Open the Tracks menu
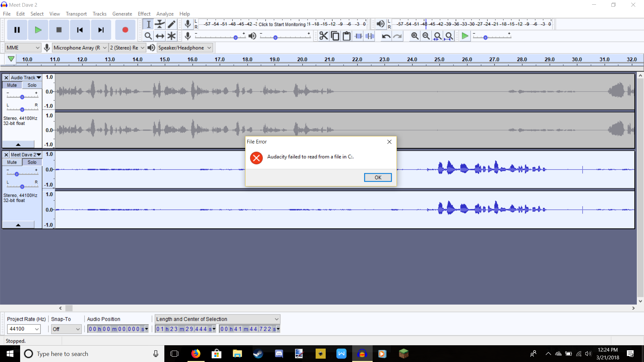This screenshot has height=362, width=644. click(99, 14)
